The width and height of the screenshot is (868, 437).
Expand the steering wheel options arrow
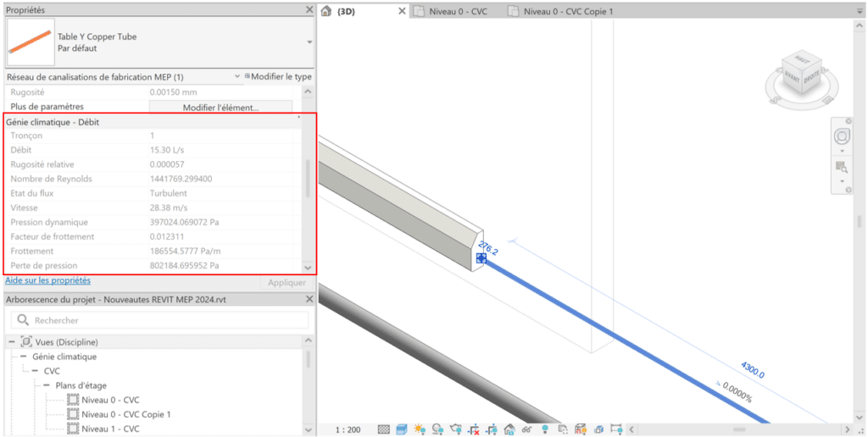[842, 151]
